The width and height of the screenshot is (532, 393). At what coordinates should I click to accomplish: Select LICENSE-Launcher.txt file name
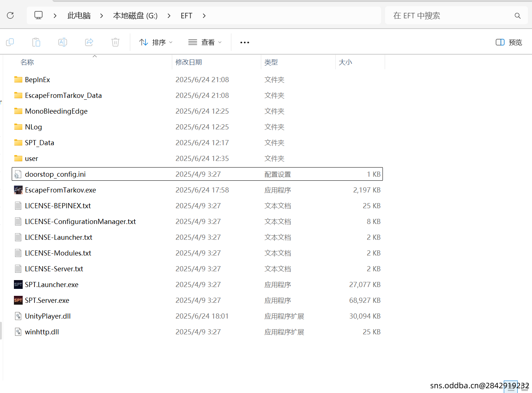[59, 237]
